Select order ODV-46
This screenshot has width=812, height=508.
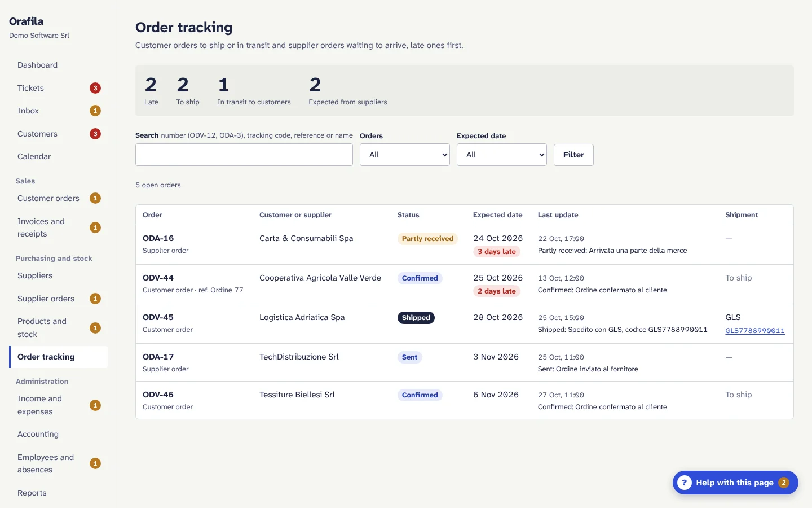point(158,395)
